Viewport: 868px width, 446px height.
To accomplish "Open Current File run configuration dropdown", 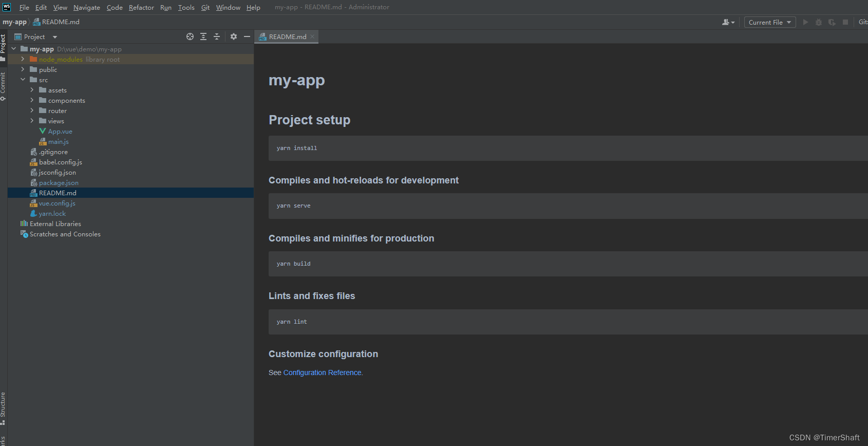I will [x=770, y=22].
